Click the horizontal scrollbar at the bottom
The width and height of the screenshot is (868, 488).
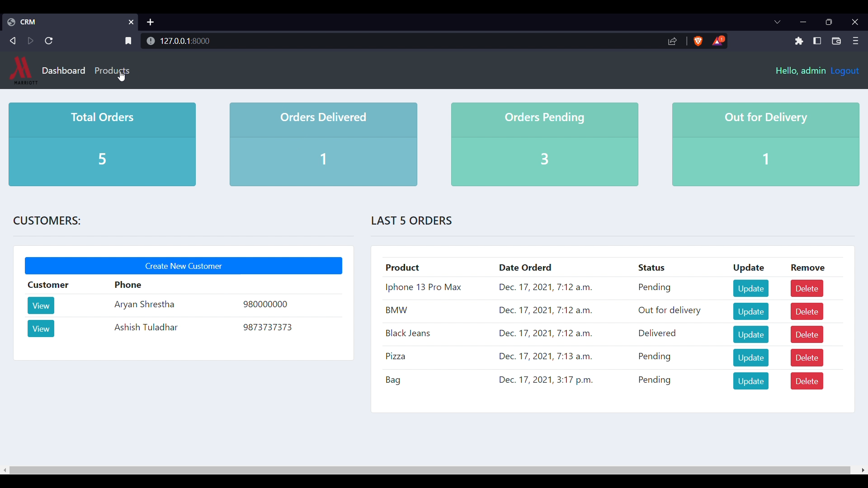coord(429,471)
